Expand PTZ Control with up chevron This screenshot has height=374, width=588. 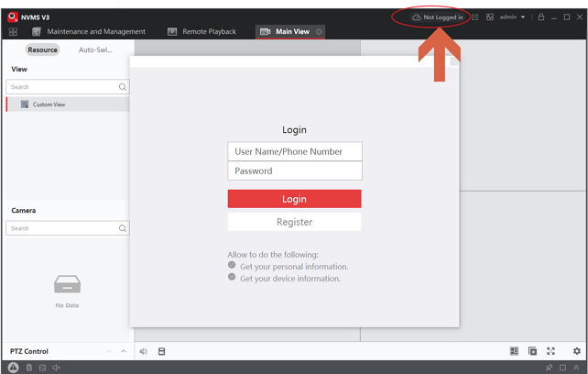click(124, 351)
